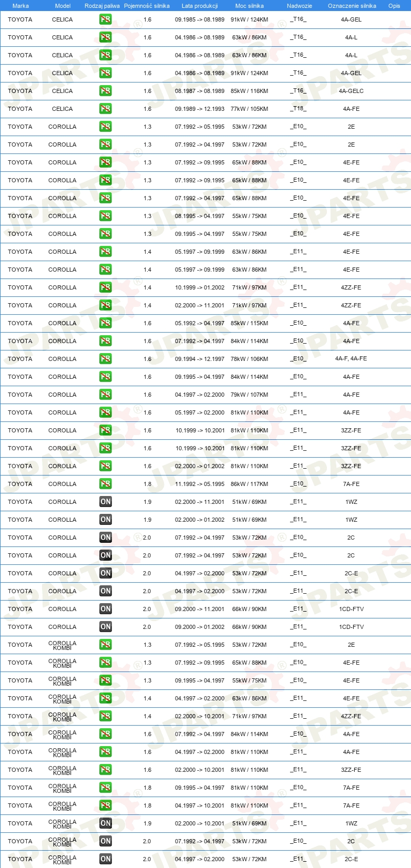
Task: Select diesel ON icon in Corolla Kombi 2C row
Action: click(x=106, y=841)
